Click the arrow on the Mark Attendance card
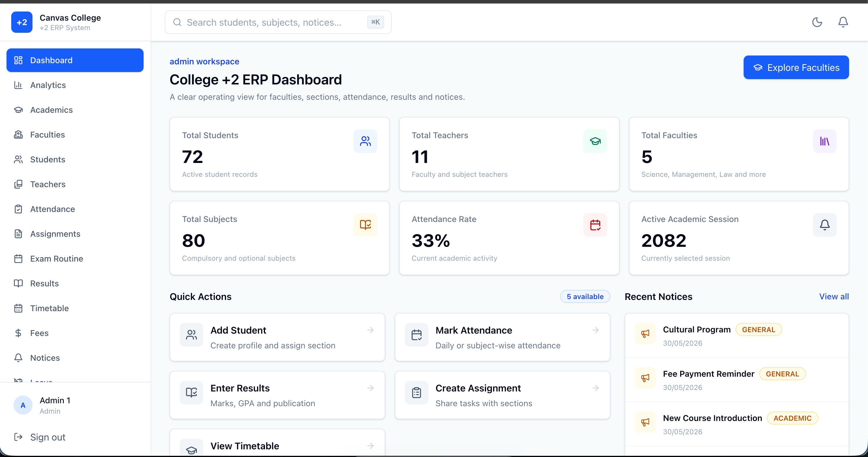 coord(595,330)
